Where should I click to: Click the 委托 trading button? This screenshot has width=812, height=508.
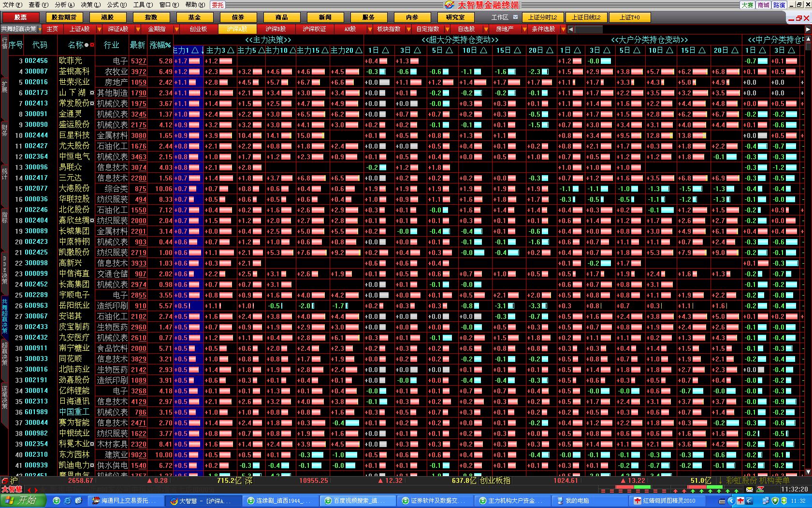[217, 5]
